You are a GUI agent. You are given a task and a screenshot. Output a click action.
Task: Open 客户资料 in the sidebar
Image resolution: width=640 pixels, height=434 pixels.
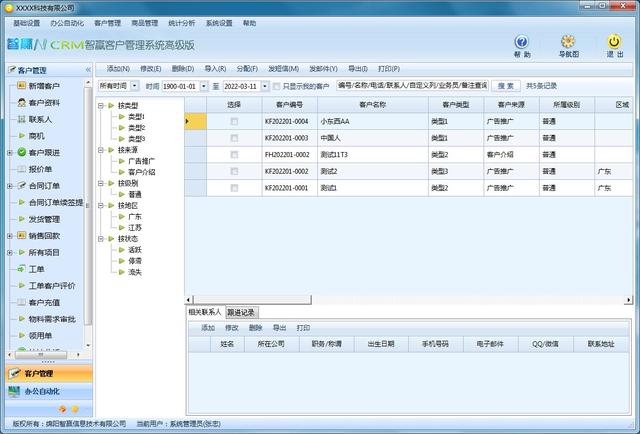[x=44, y=103]
